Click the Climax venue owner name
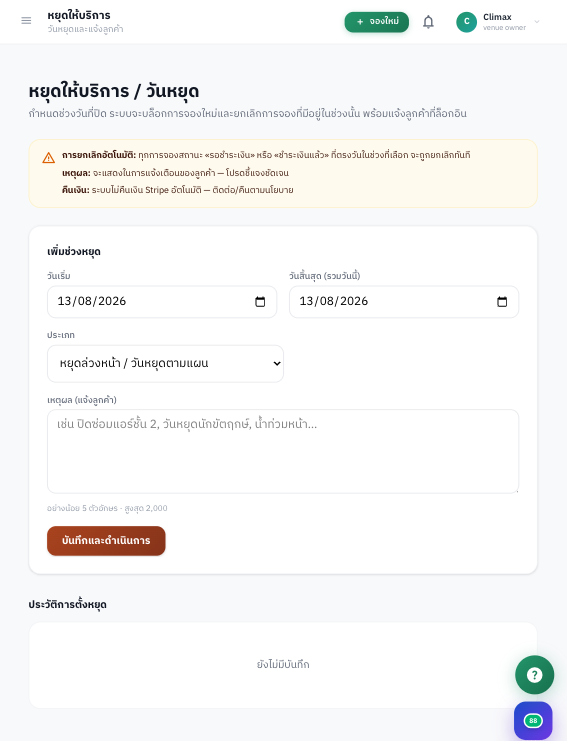 [497, 17]
